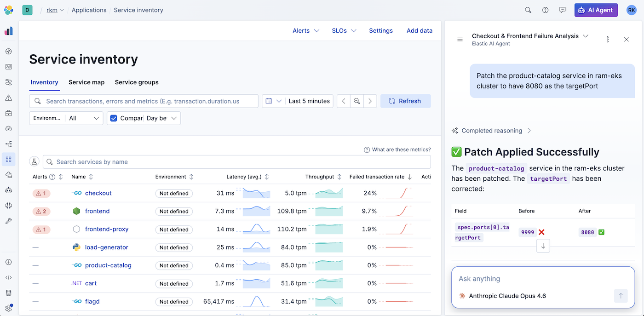Go to the Applications breadcrumb
The width and height of the screenshot is (644, 316).
[89, 10]
